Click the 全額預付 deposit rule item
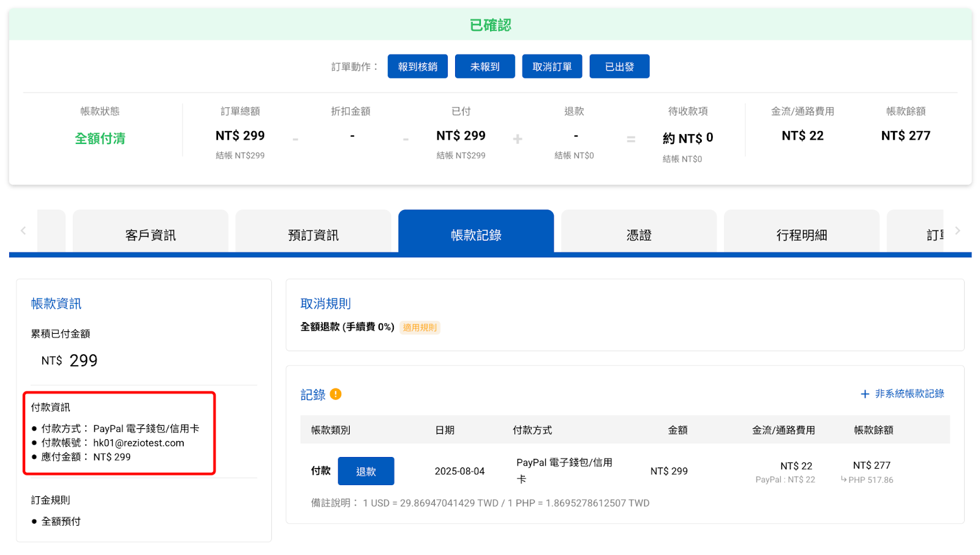 point(61,521)
